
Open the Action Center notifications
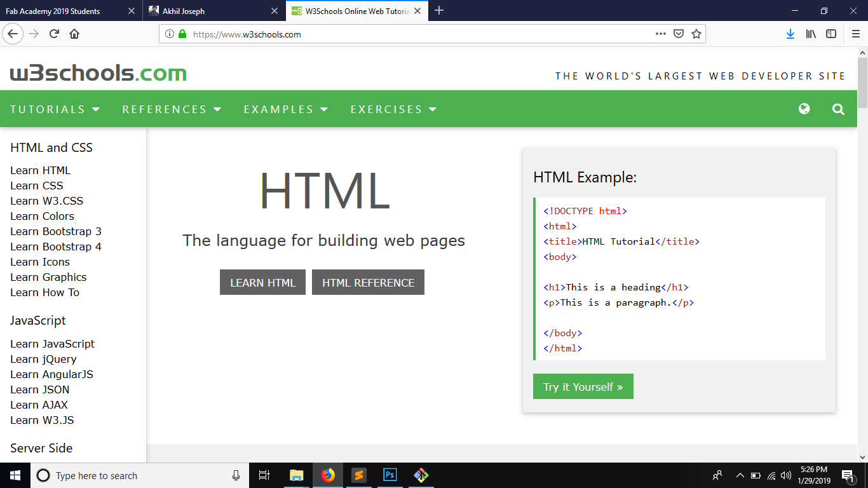tap(847, 475)
